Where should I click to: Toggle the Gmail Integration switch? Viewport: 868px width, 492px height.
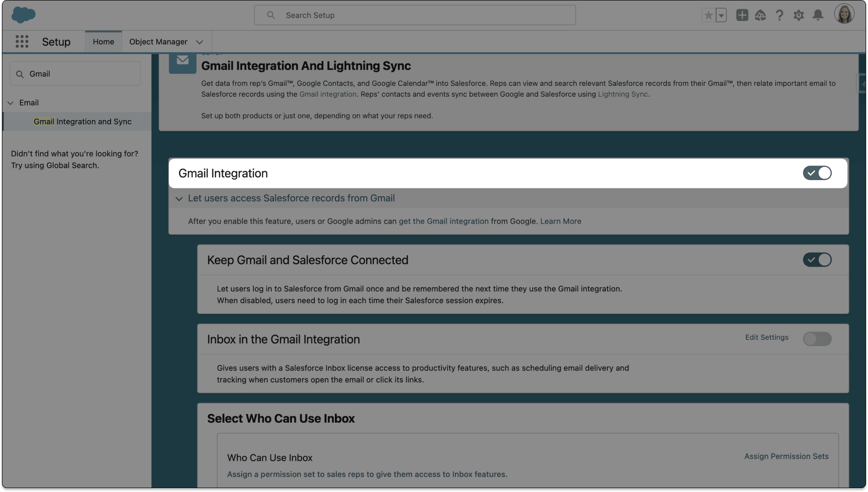coord(817,173)
